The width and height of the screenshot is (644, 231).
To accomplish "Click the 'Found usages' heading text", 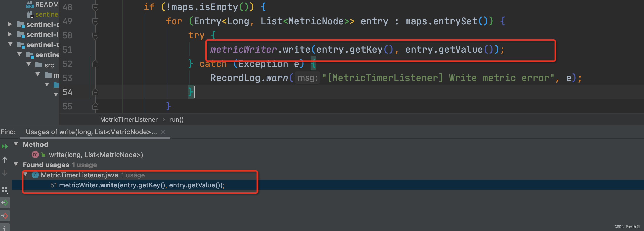I will [x=46, y=165].
